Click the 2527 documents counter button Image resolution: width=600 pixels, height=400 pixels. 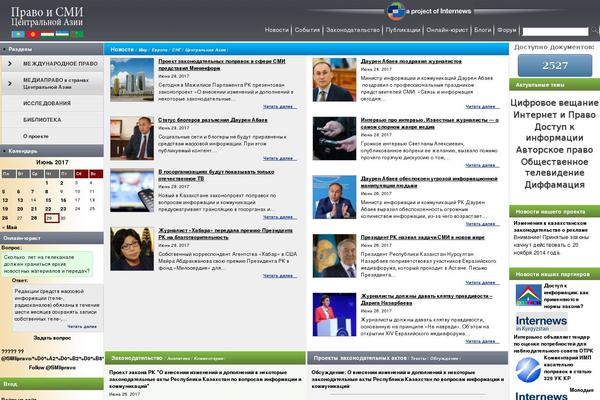[554, 65]
